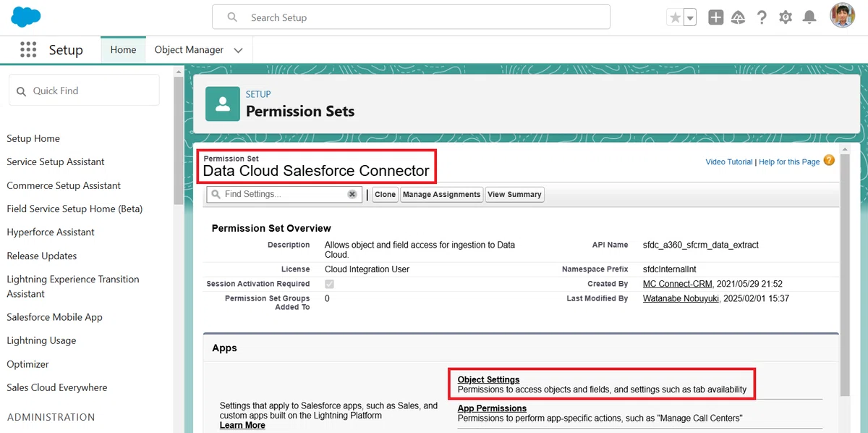The width and height of the screenshot is (868, 433).
Task: Open Setup Home in sidebar
Action: tap(33, 138)
